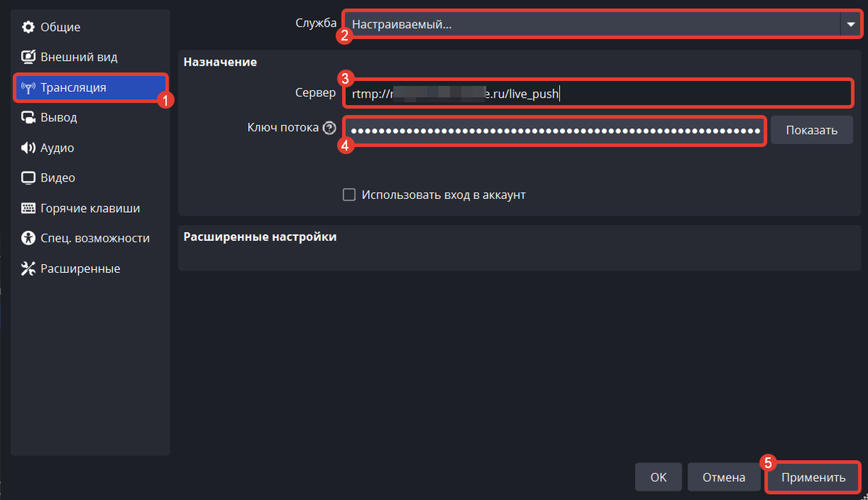Click the keyboard icon beside Горячие клавиши
Viewport: 868px width, 500px height.
tap(28, 208)
